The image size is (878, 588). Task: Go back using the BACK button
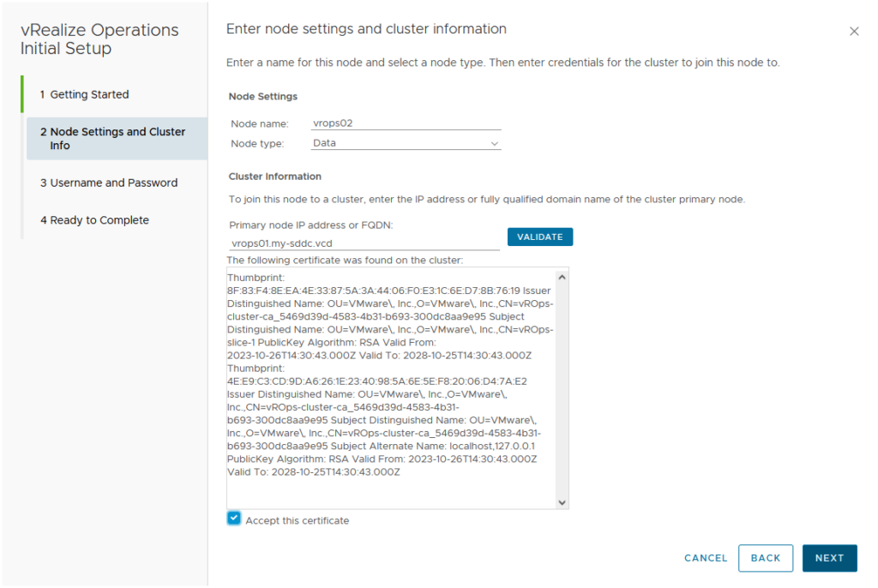tap(765, 558)
